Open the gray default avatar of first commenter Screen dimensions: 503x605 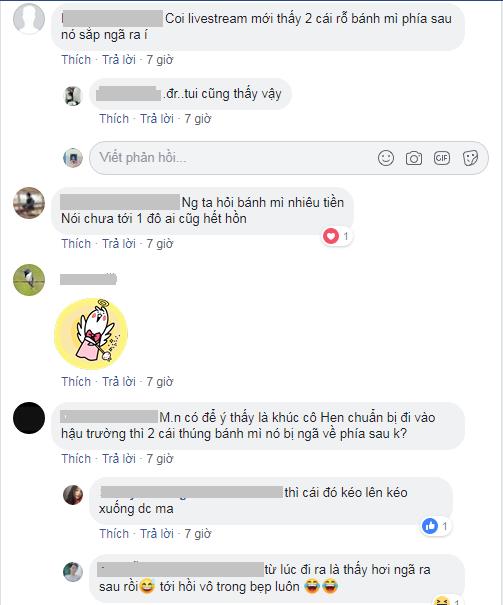click(x=29, y=19)
